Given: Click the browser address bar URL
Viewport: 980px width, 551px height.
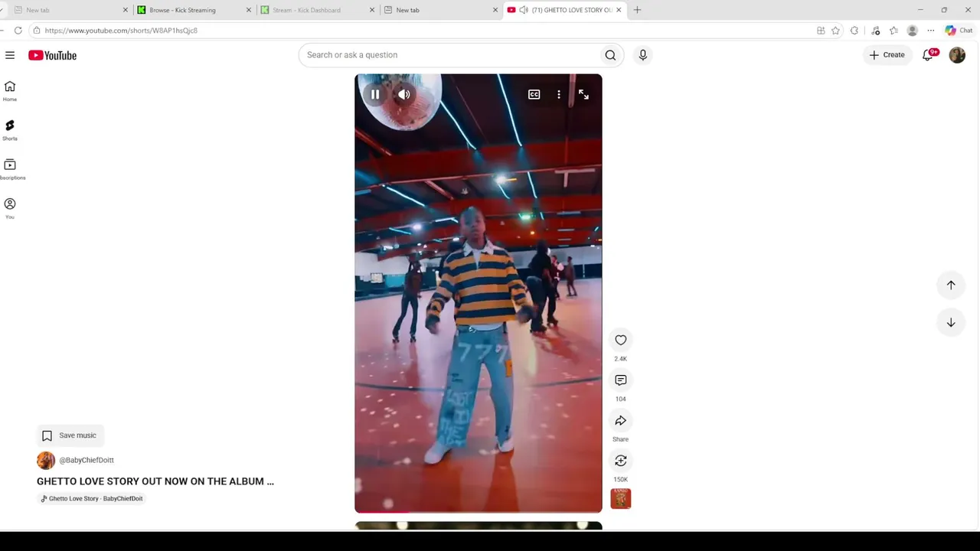Looking at the screenshot, I should pyautogui.click(x=121, y=31).
